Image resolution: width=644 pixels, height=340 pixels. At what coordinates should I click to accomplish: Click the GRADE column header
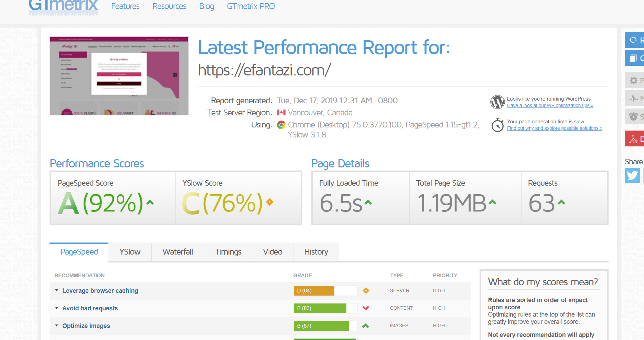click(302, 276)
